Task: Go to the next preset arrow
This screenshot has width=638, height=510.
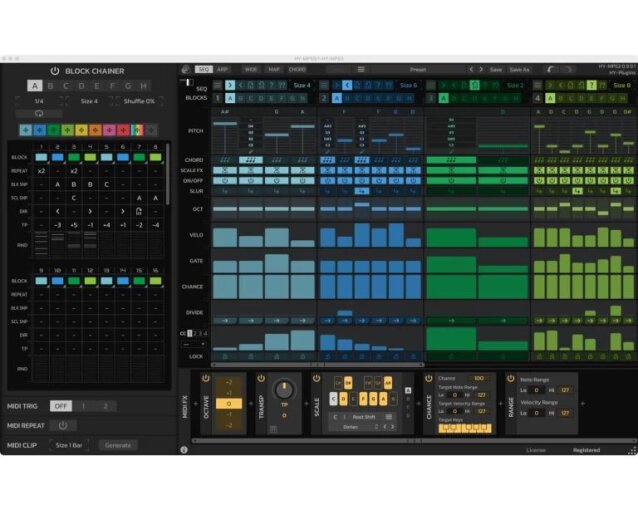Action: [x=481, y=69]
